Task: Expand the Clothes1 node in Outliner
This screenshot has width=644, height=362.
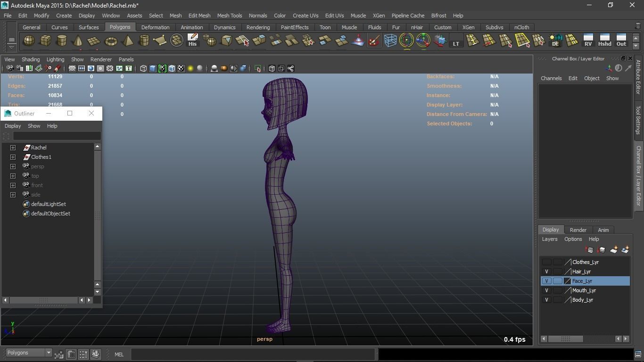Action: point(13,157)
